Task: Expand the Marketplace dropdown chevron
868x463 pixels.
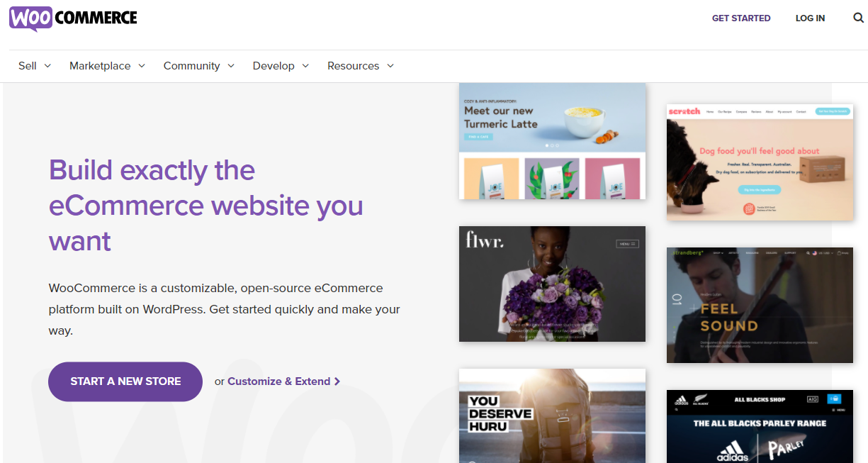Action: coord(142,66)
